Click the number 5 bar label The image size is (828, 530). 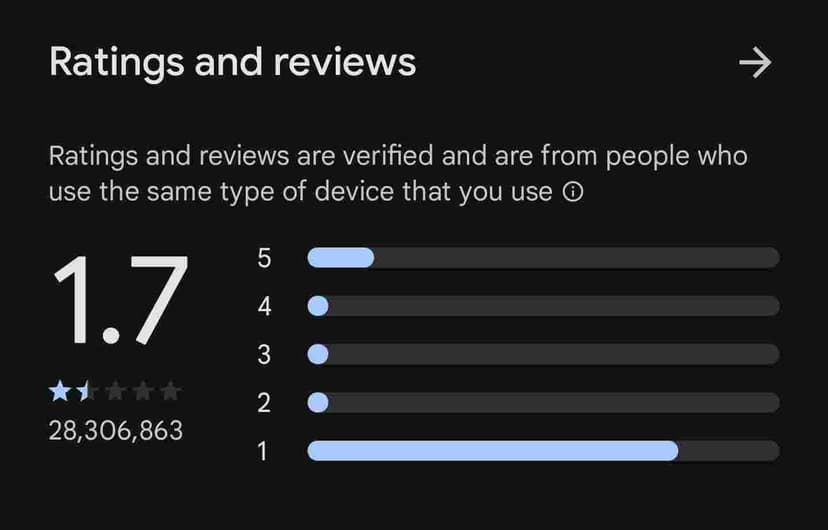[264, 258]
